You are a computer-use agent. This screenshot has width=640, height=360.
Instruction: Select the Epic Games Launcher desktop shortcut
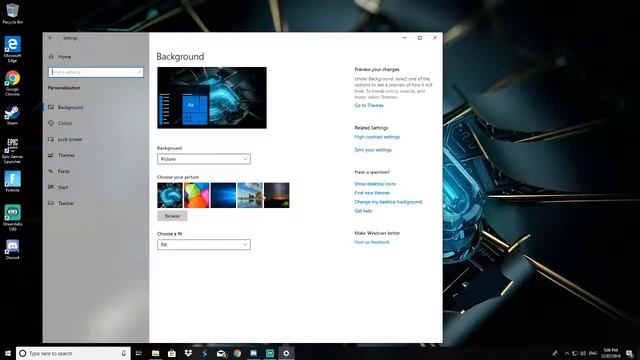[12, 150]
